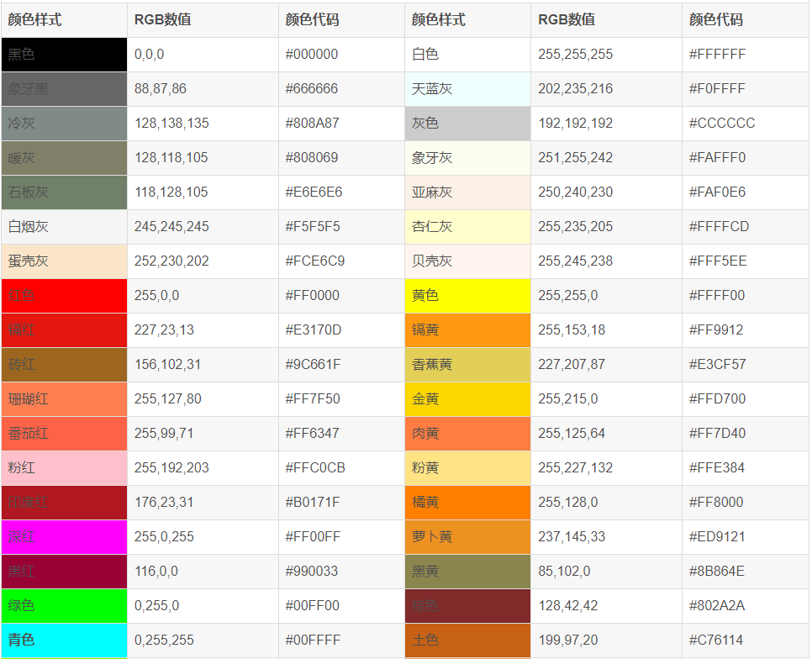Click the RGB value 176,23,31
Screen dimensions: 812x659
point(164,503)
